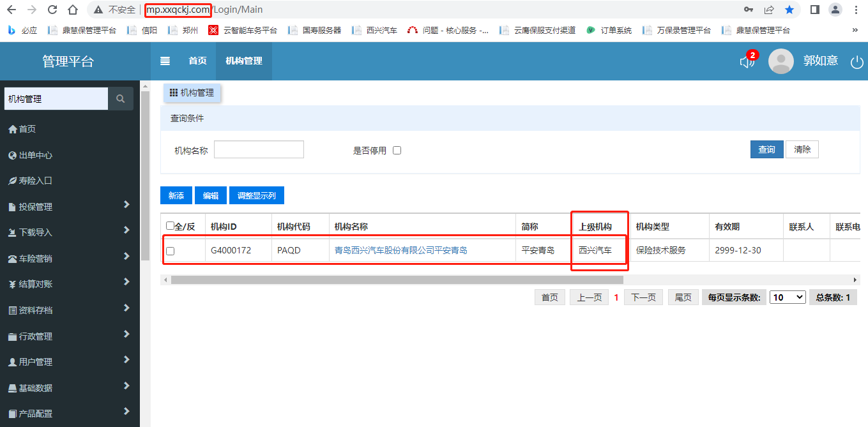
Task: Click the sidebar search magnifier button
Action: click(x=121, y=99)
